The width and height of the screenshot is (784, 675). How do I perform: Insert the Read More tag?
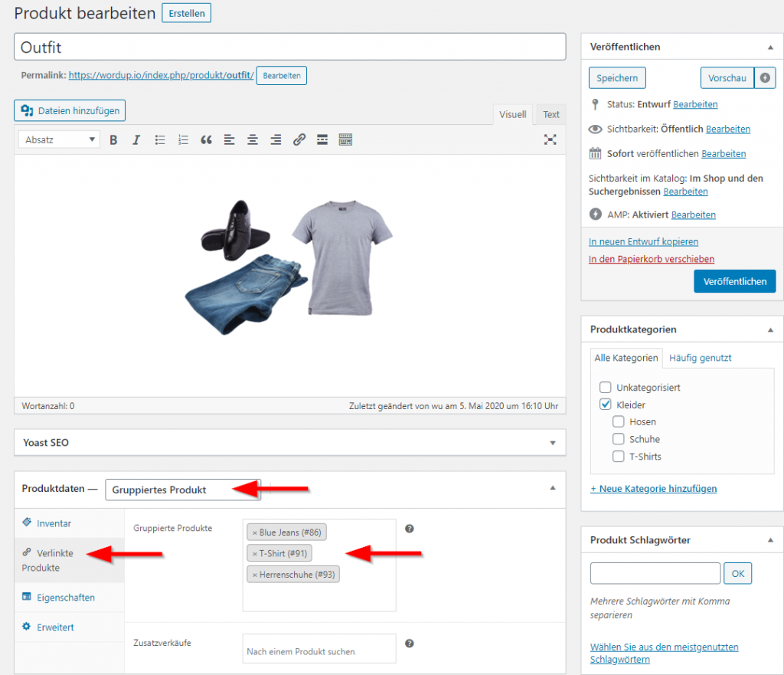point(322,140)
